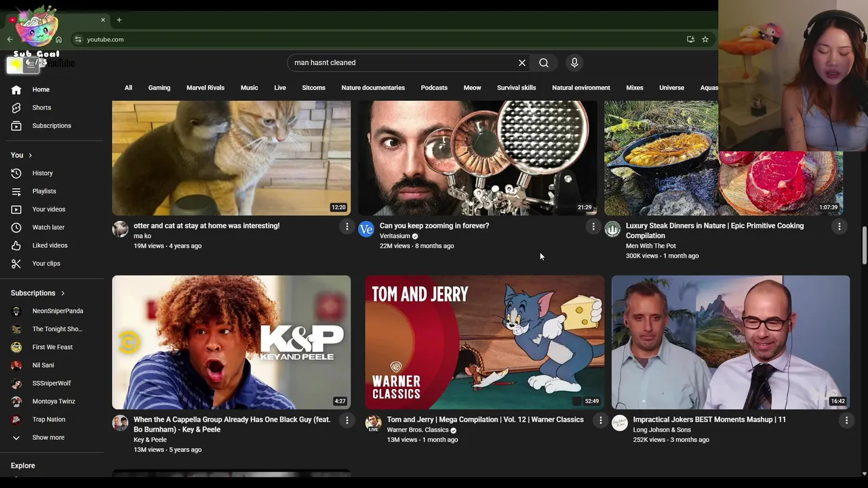The width and height of the screenshot is (868, 488).
Task: Play the Impractical Jokers thumbnail
Action: [730, 342]
